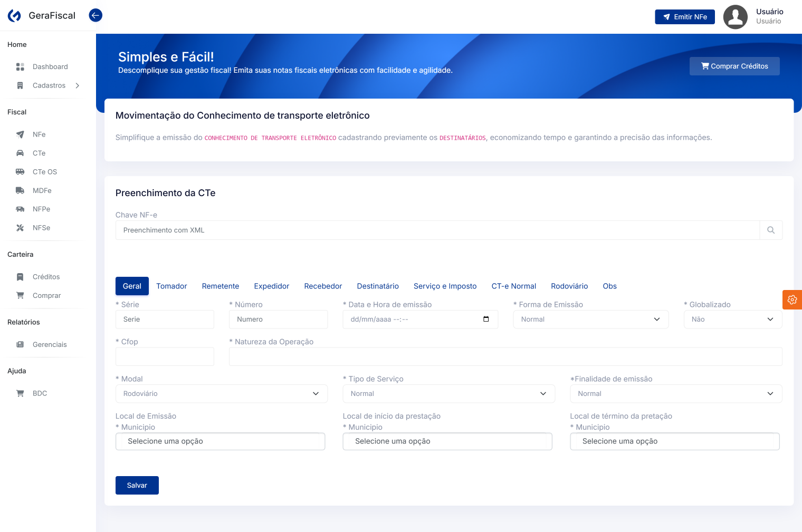Click the NFe paper plane icon
The width and height of the screenshot is (802, 532).
pos(20,134)
